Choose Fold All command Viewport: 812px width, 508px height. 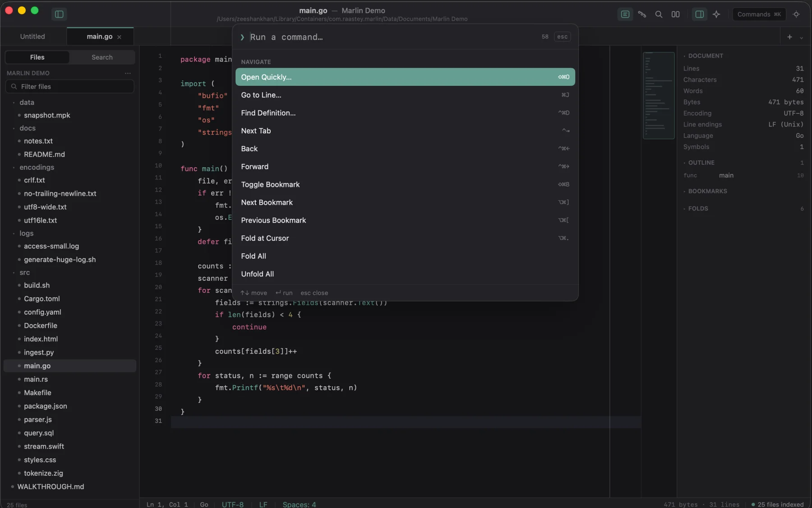tap(405, 256)
